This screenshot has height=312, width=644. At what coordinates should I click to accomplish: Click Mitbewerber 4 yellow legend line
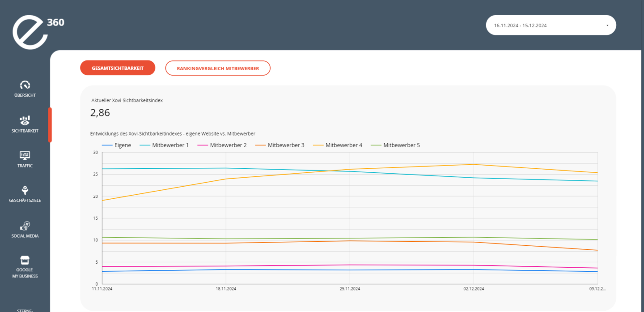pyautogui.click(x=318, y=145)
